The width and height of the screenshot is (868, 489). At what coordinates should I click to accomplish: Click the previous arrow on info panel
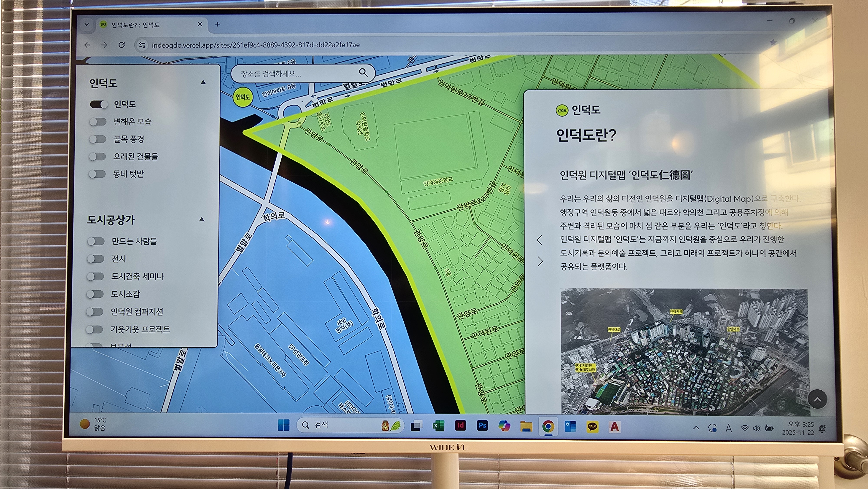click(539, 240)
